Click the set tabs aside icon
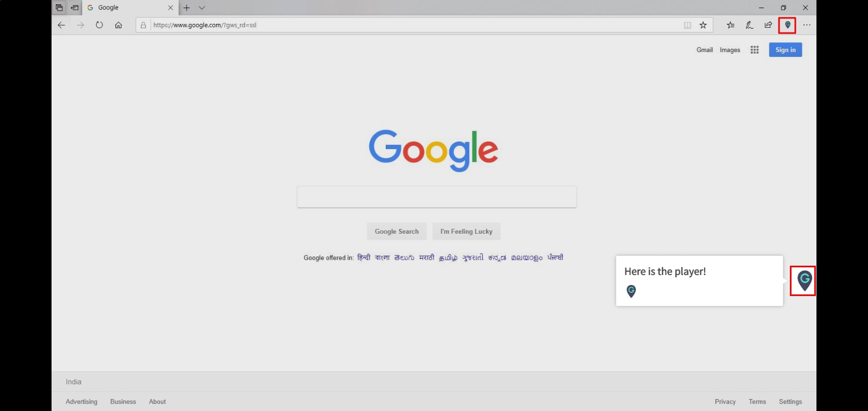This screenshot has height=411, width=868. click(74, 8)
